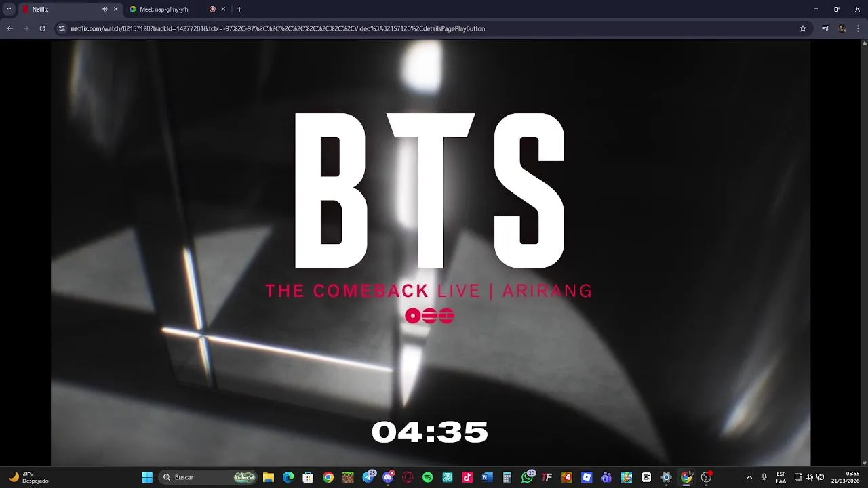Open Discord from the taskbar
868x488 pixels.
pos(388,477)
